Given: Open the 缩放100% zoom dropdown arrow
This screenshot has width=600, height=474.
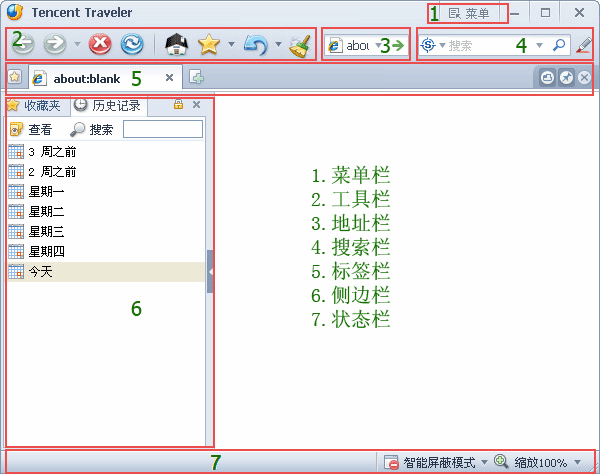Looking at the screenshot, I should coord(577,463).
